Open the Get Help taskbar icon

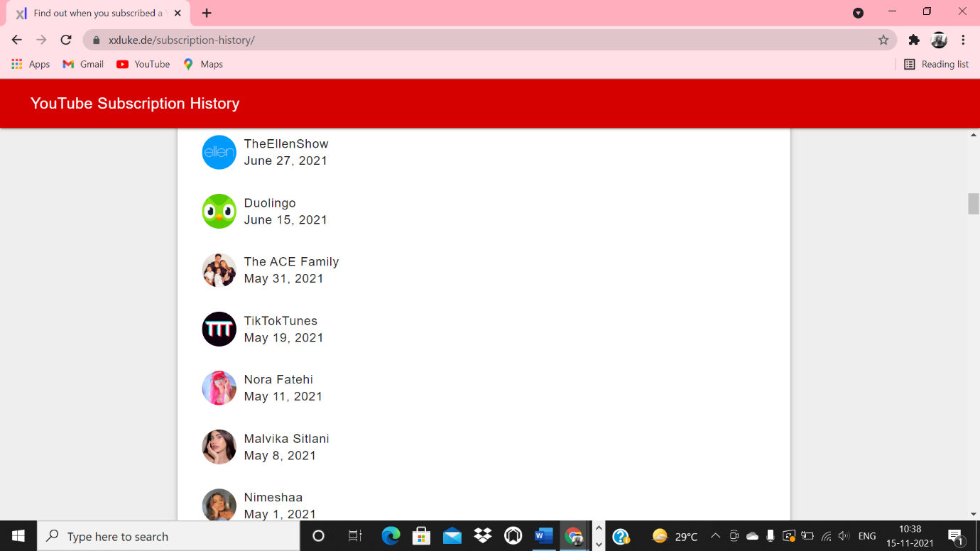click(x=621, y=536)
